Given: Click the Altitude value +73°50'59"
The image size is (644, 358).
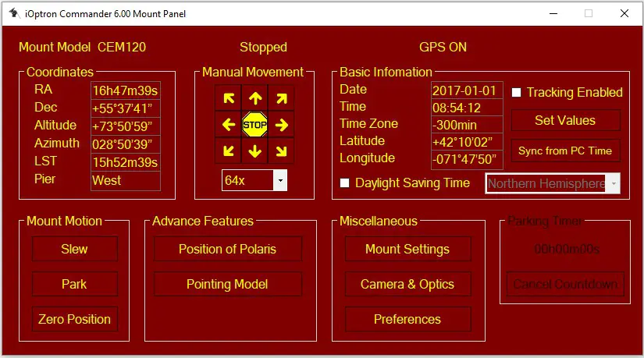Looking at the screenshot, I should pos(125,126).
